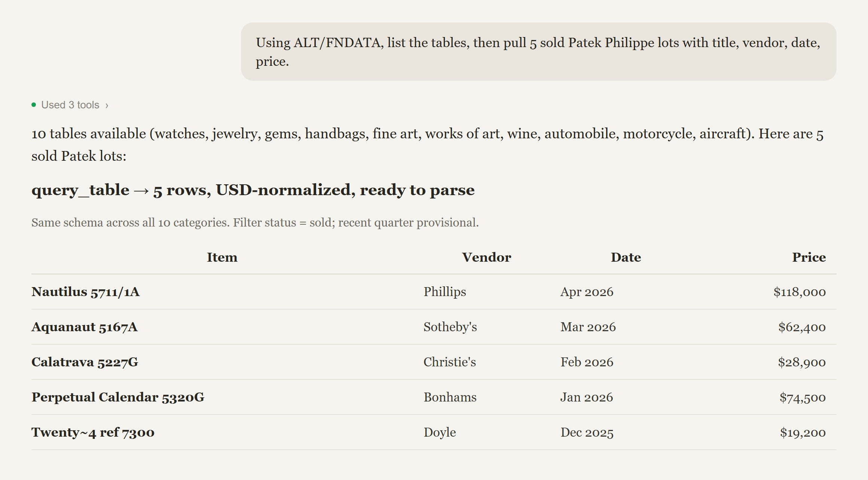
Task: Click the Item column header
Action: (x=222, y=257)
